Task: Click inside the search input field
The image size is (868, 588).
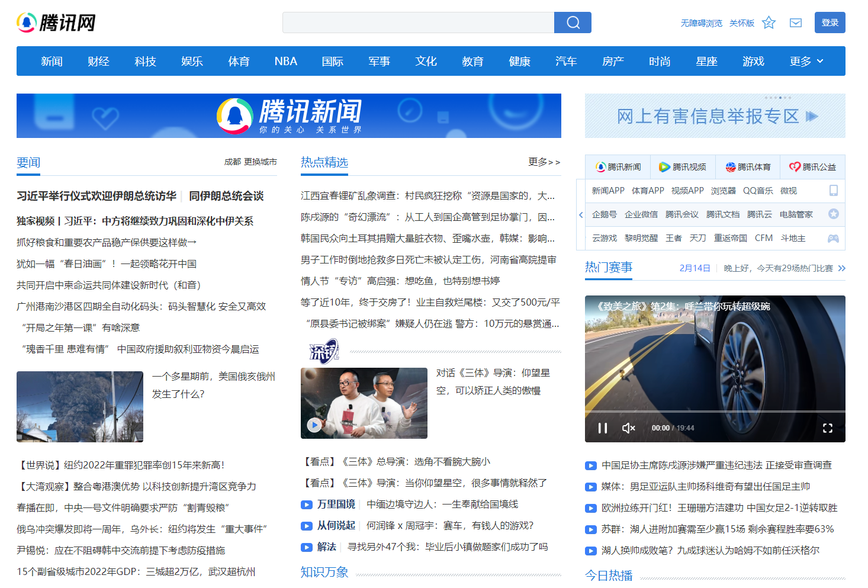Action: coord(418,23)
